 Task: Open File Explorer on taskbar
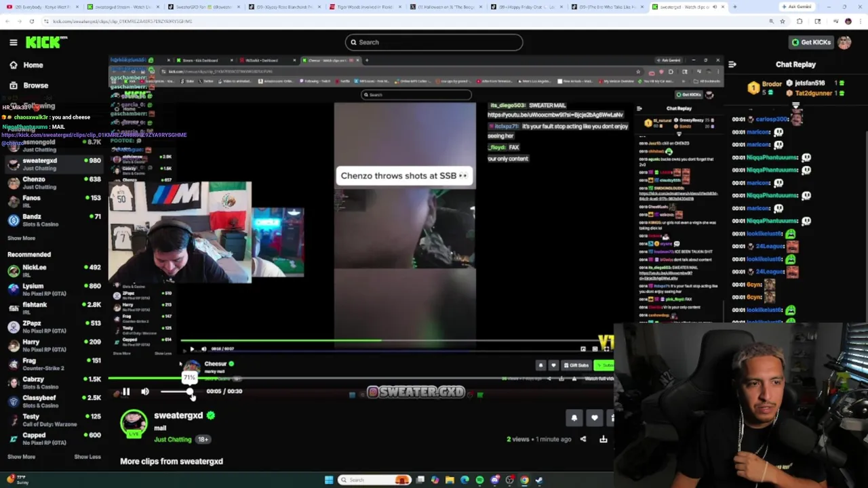coord(450,480)
